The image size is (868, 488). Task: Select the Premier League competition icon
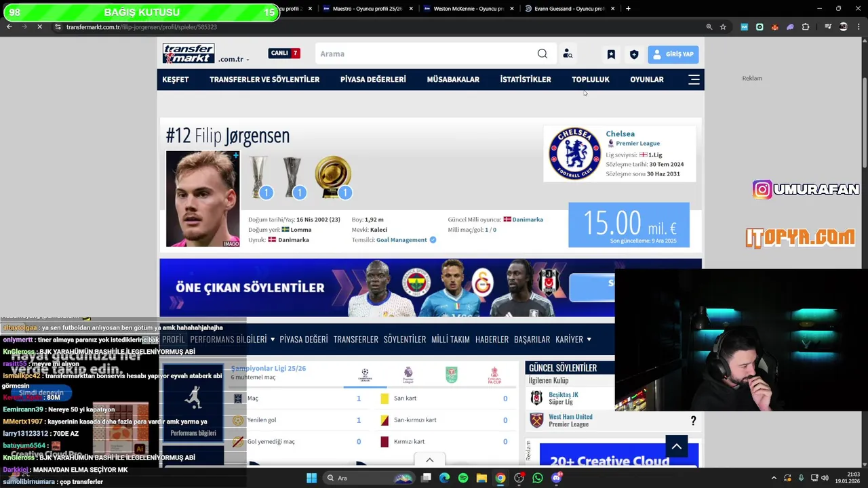coord(408,375)
